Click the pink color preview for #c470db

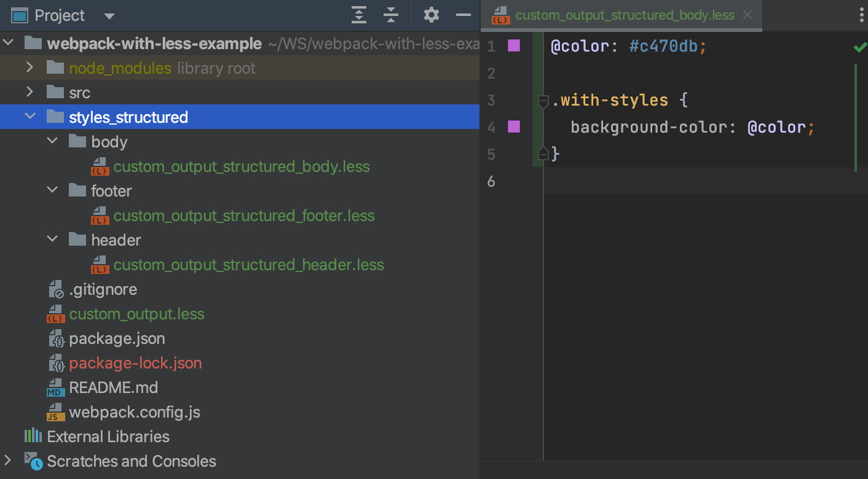514,46
